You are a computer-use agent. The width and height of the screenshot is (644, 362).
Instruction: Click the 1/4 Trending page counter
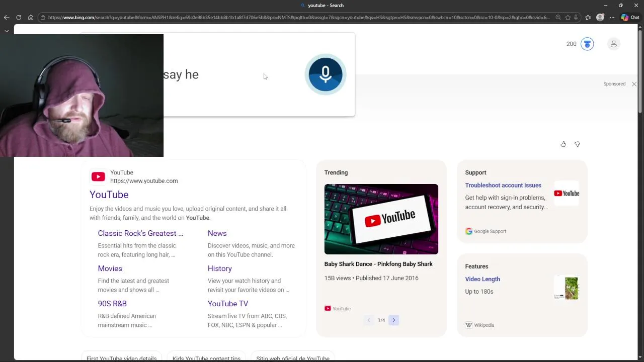pos(381,320)
